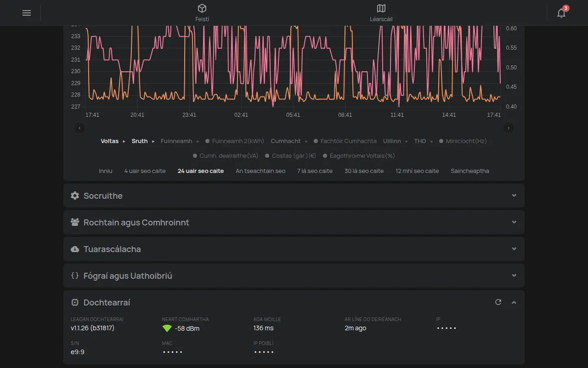Expand the THD series group
Image resolution: width=588 pixels, height=368 pixels.
pos(423,141)
